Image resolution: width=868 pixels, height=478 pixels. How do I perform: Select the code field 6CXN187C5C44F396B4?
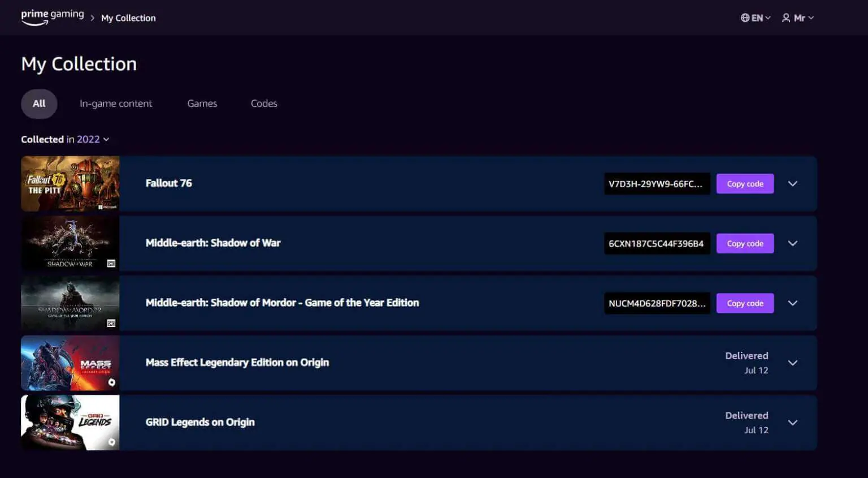pyautogui.click(x=657, y=243)
